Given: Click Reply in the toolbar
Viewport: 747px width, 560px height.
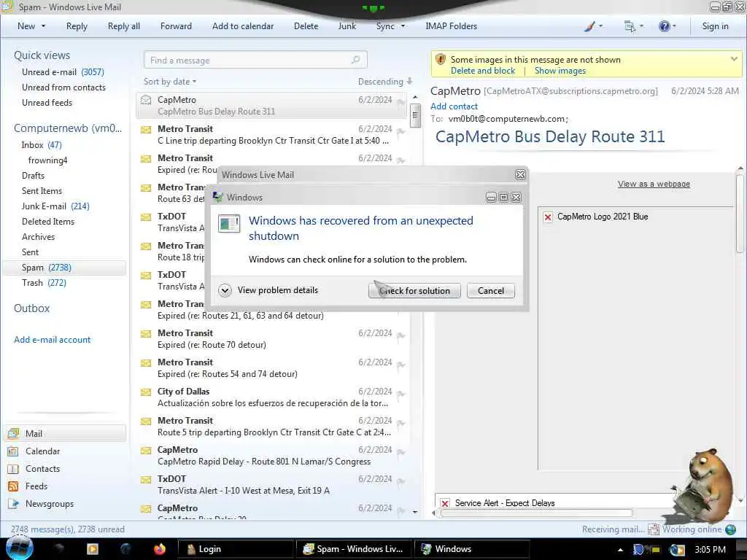Looking at the screenshot, I should pos(77,26).
